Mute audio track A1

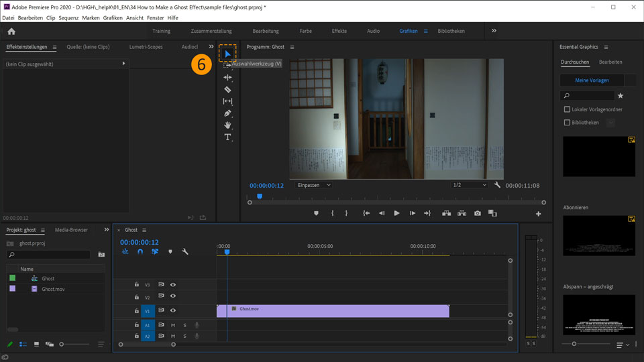tap(172, 325)
